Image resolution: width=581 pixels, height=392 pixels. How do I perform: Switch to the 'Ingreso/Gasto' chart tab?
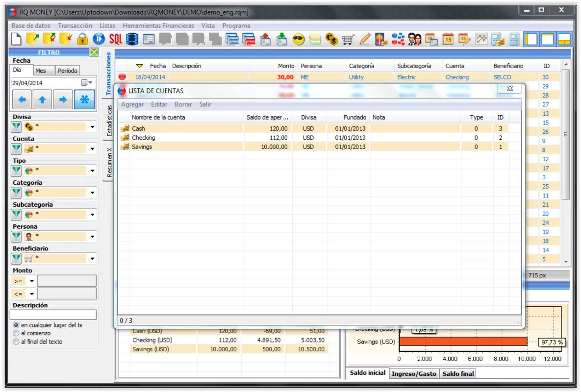coord(413,373)
